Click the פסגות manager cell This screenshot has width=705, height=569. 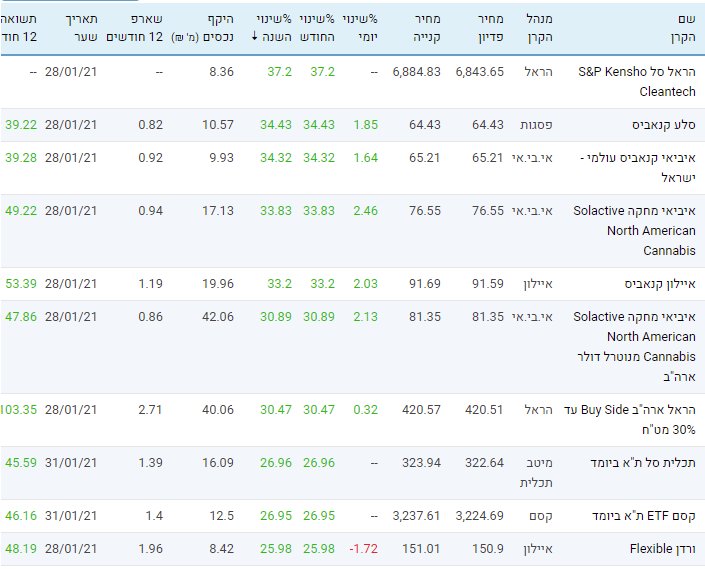[x=536, y=125]
